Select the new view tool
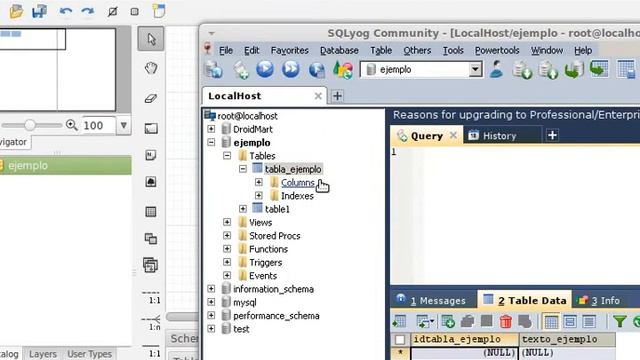The width and height of the screenshot is (640, 360). 151,238
